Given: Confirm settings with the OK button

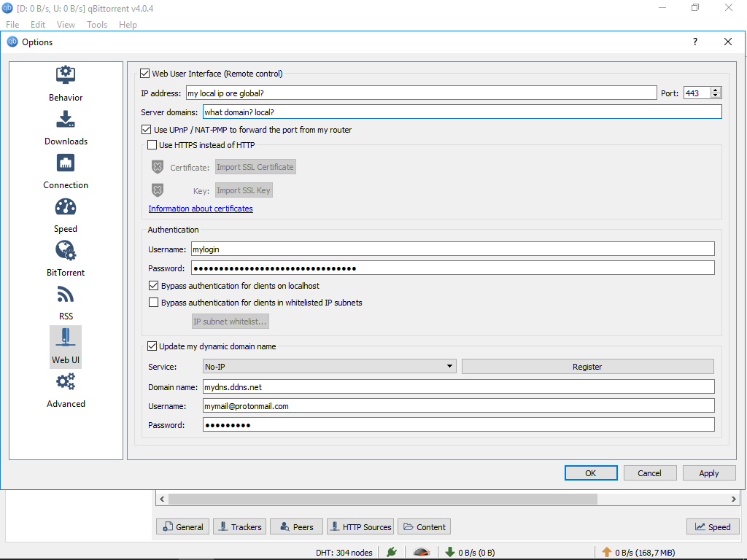Looking at the screenshot, I should [591, 472].
